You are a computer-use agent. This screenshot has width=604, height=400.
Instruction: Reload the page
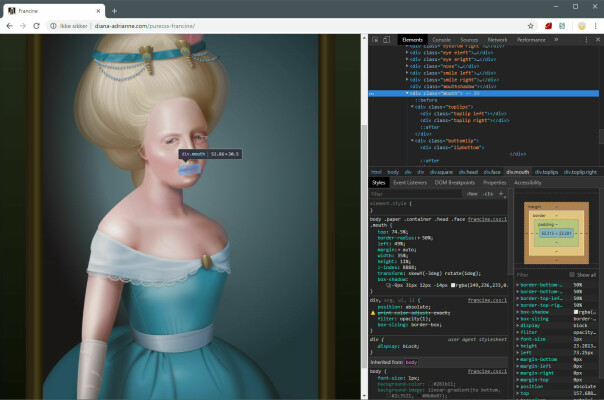pyautogui.click(x=36, y=26)
